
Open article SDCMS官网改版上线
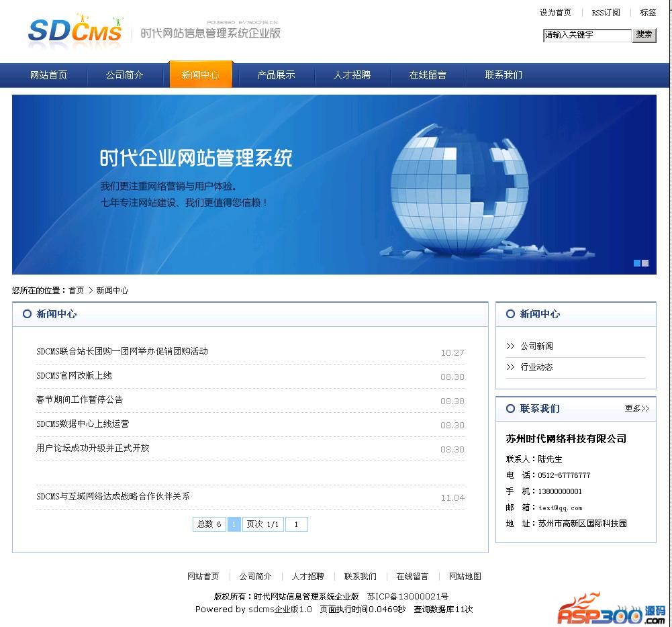pyautogui.click(x=74, y=375)
